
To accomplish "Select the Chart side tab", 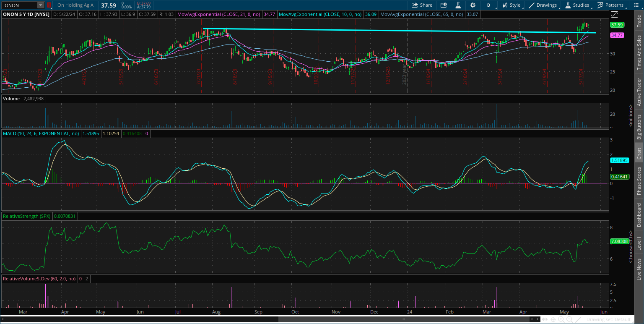I will point(639,154).
